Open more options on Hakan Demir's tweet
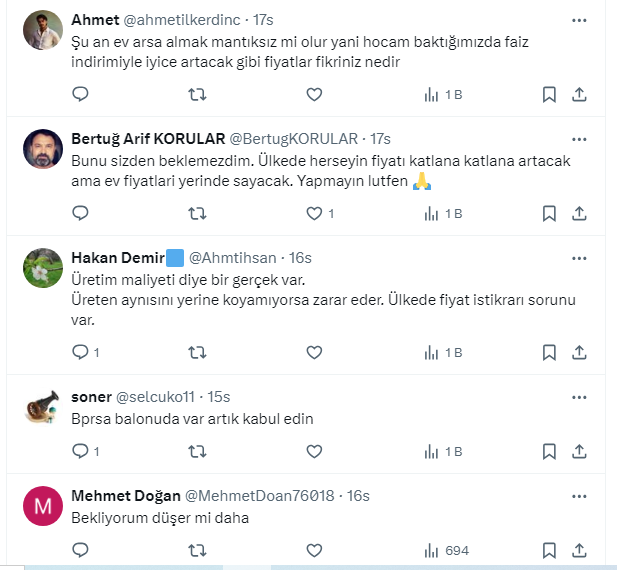 click(x=579, y=258)
